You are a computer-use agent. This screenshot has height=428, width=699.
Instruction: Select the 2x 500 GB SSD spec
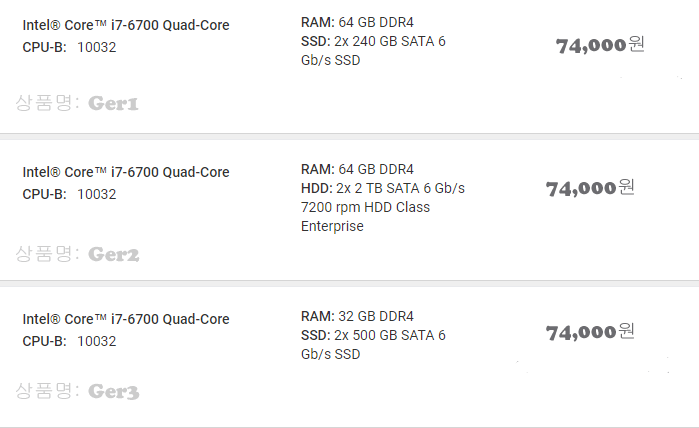tap(373, 344)
